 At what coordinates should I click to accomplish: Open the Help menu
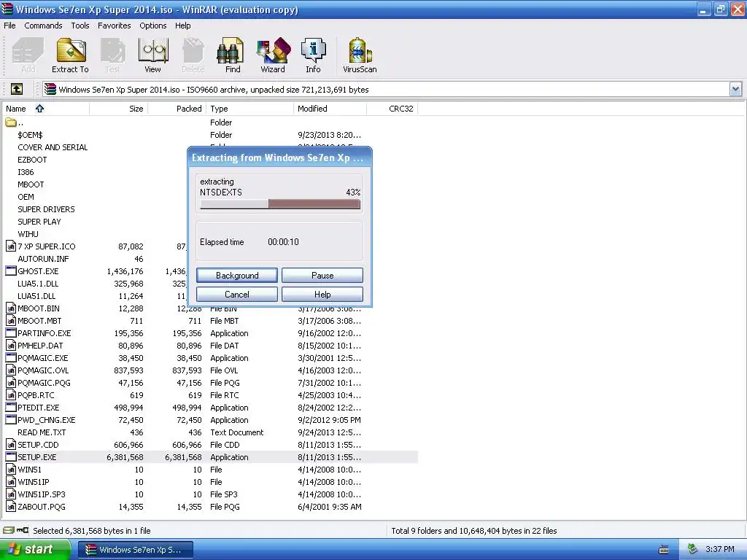point(183,26)
